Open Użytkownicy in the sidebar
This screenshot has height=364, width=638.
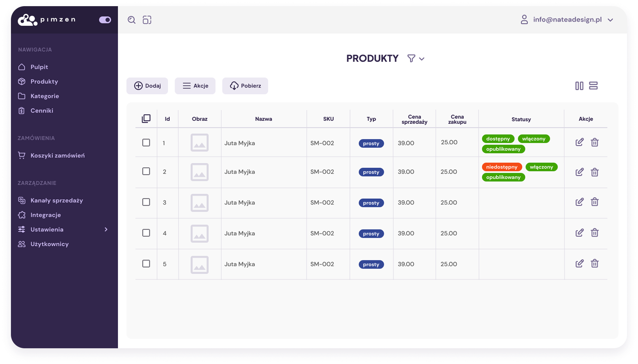(x=43, y=244)
